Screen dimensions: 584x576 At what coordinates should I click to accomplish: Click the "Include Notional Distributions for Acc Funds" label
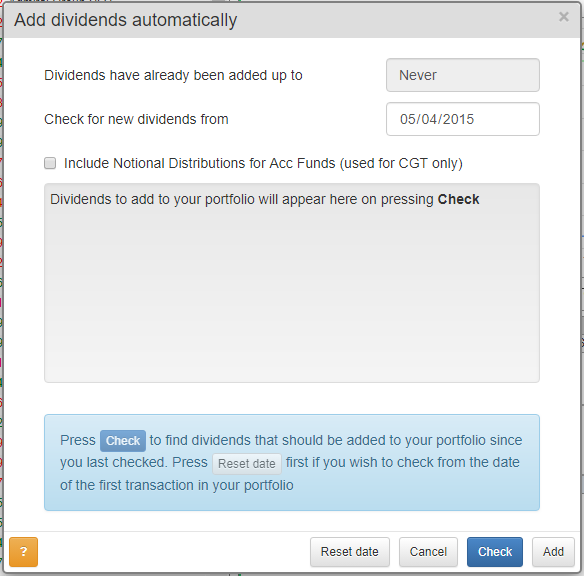[x=263, y=163]
